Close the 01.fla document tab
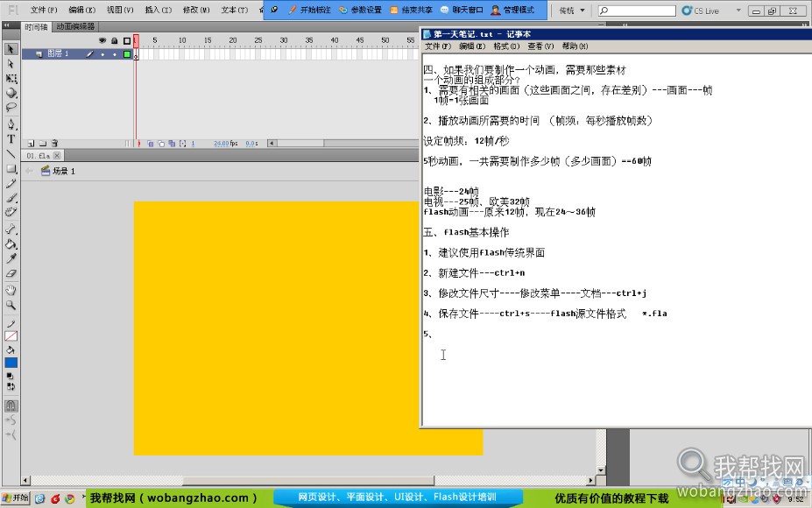The width and height of the screenshot is (812, 508). pos(57,155)
